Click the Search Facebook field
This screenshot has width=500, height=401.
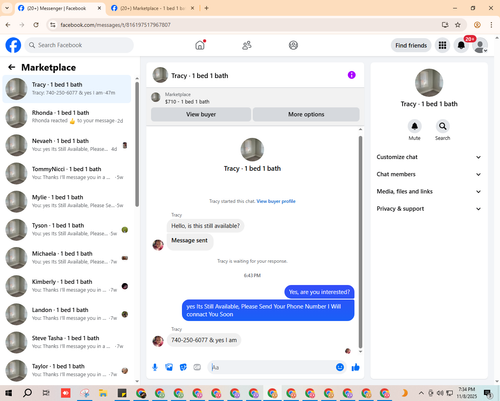coord(79,45)
